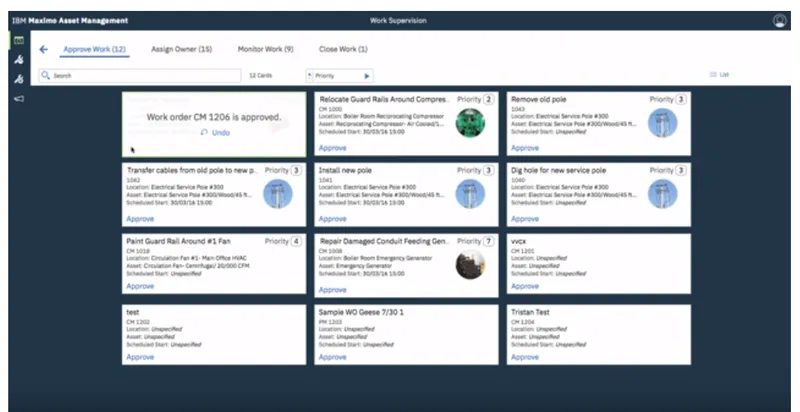Approve the test work order CM 1202
Screen dimensions: 800x412
(140, 357)
